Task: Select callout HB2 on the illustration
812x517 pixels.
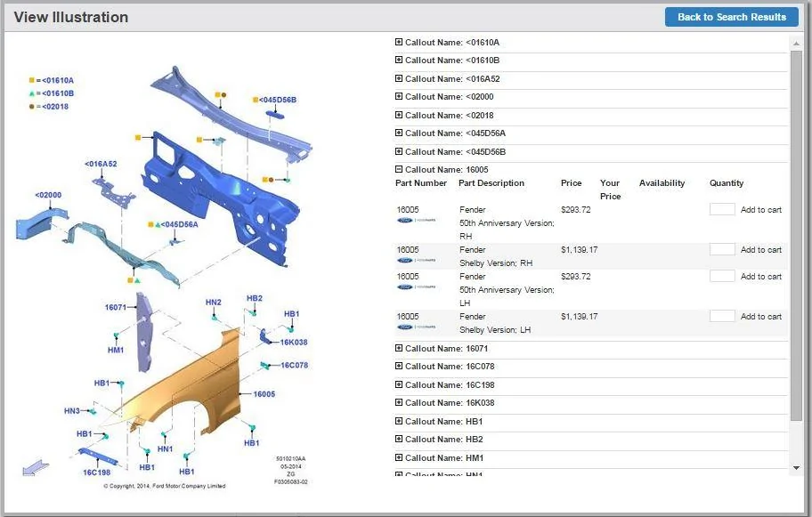Action: coord(255,299)
